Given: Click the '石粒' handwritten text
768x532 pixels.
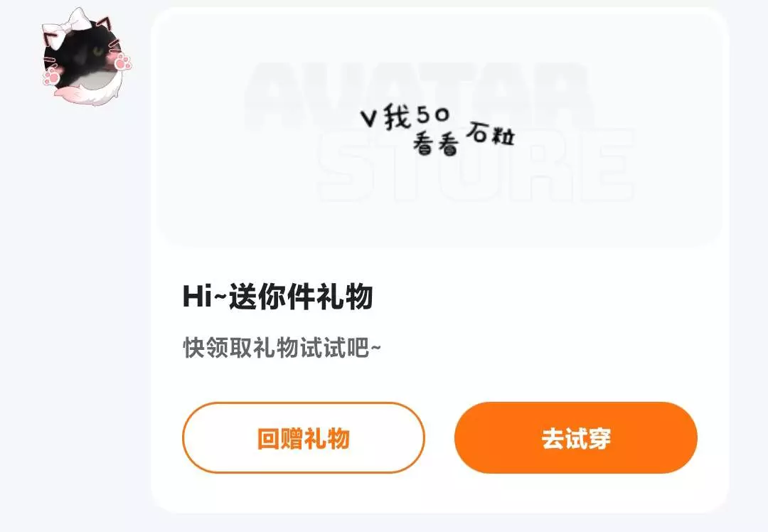Looking at the screenshot, I should point(490,133).
